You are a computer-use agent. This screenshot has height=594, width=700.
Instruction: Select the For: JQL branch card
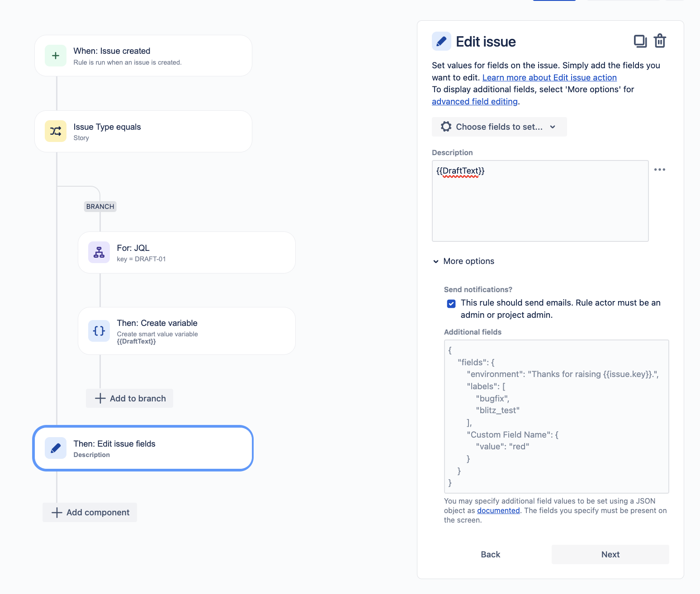point(187,252)
